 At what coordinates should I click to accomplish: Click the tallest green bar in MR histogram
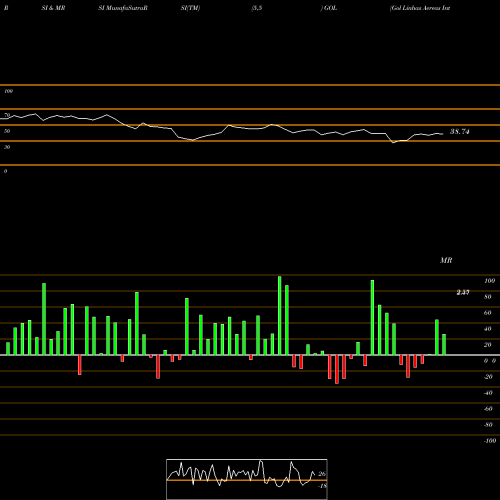[x=280, y=315]
